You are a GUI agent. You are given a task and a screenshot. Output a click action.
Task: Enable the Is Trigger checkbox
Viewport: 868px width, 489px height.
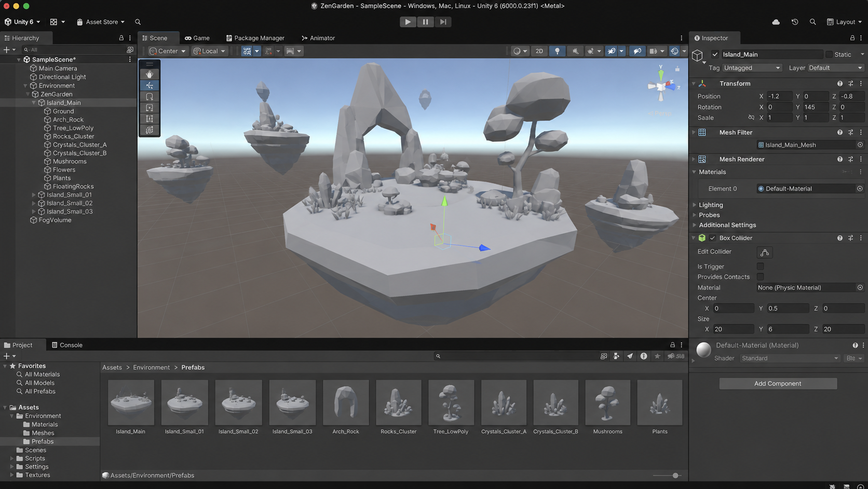760,267
